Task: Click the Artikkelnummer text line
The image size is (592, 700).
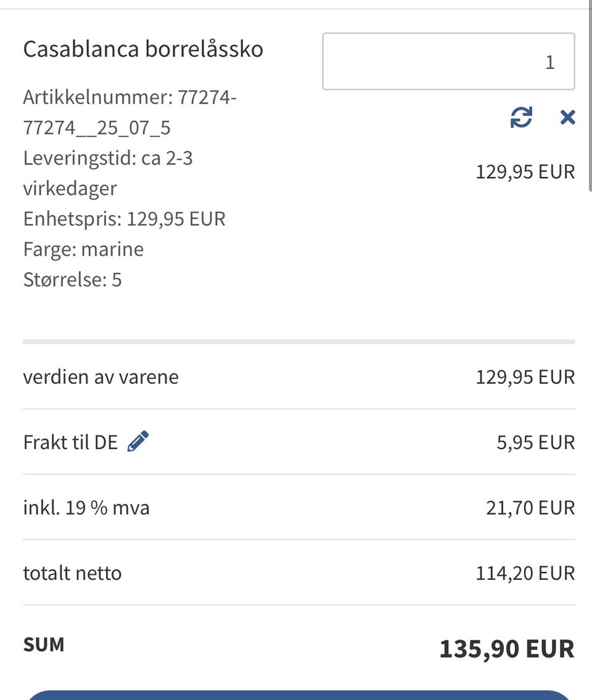Action: [x=129, y=112]
